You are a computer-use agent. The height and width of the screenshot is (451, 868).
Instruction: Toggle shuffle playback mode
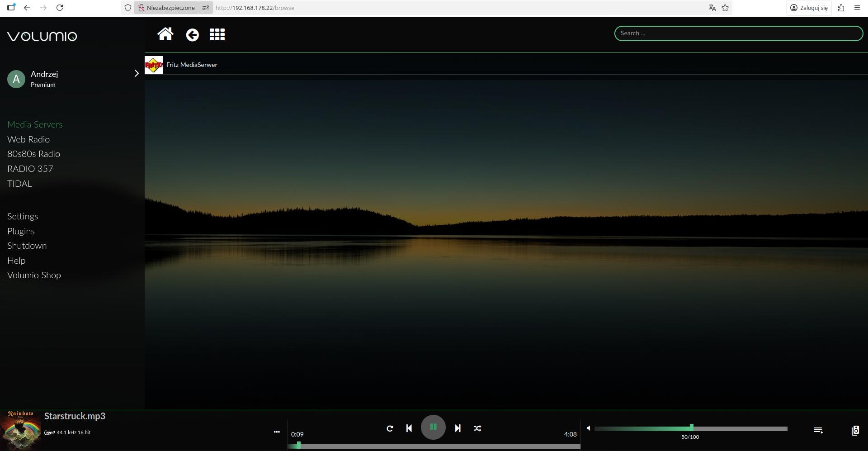477,428
